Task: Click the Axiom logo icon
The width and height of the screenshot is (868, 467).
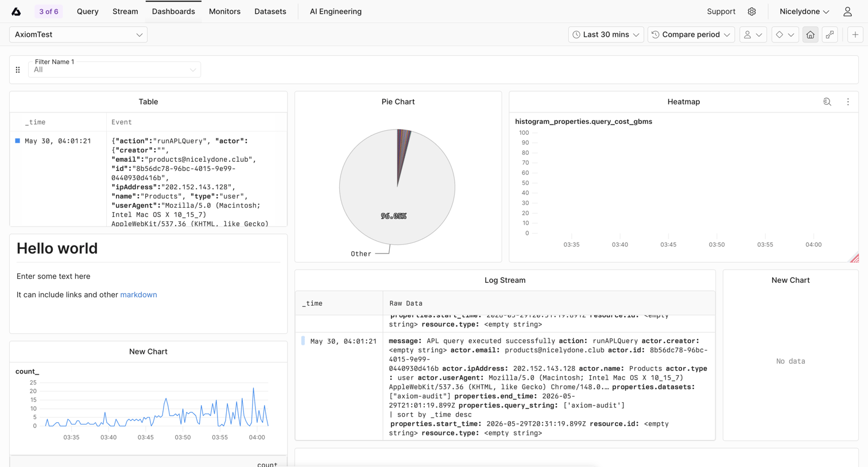Action: pyautogui.click(x=16, y=11)
